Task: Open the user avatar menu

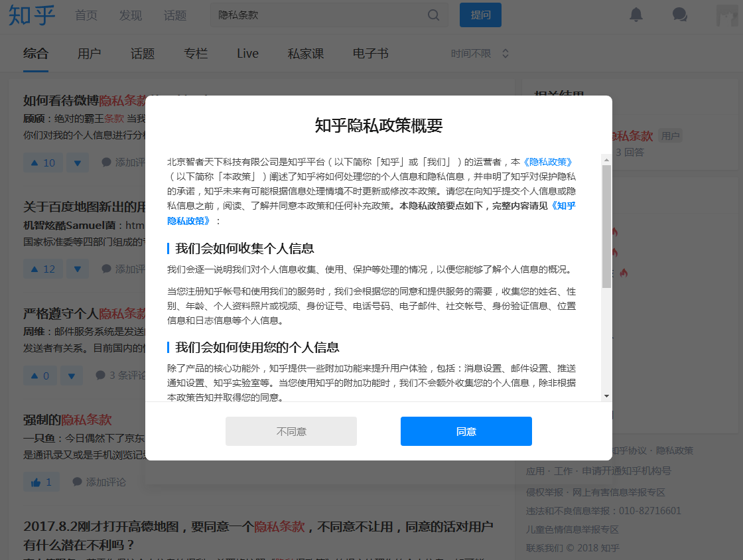Action: (727, 16)
